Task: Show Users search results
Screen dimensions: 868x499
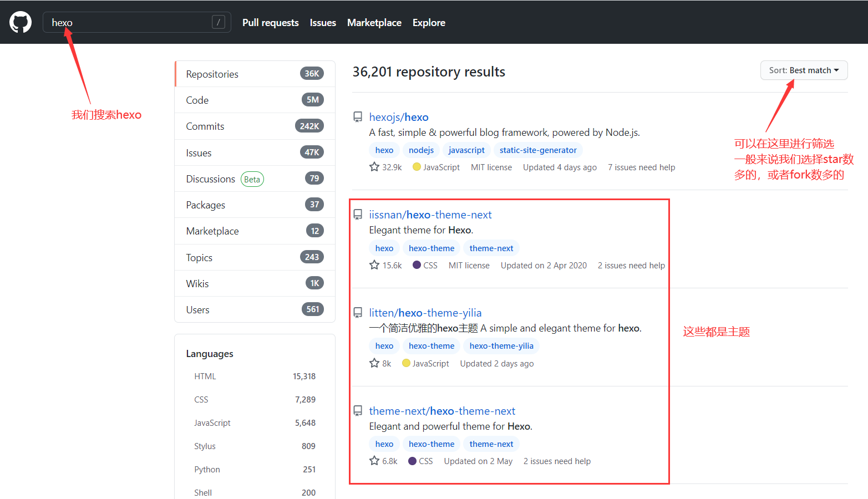Action: [x=255, y=309]
